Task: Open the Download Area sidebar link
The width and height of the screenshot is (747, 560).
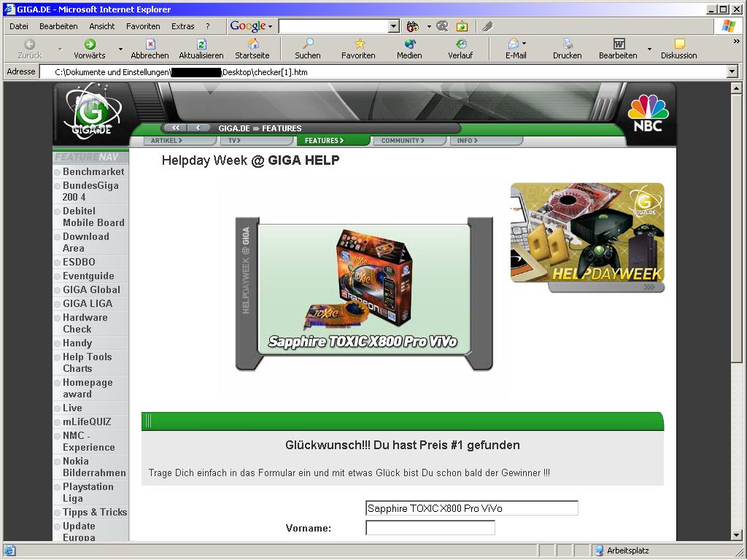Action: click(86, 242)
